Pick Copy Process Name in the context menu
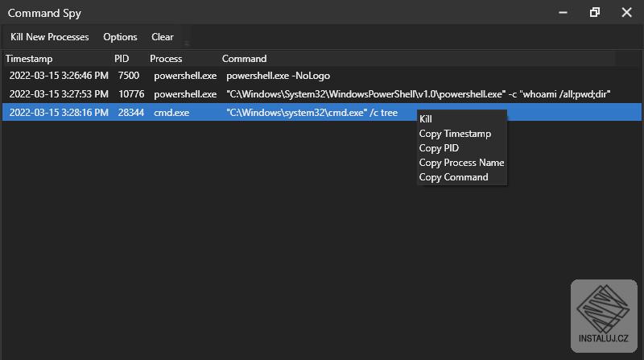This screenshot has width=644, height=360. tap(461, 163)
